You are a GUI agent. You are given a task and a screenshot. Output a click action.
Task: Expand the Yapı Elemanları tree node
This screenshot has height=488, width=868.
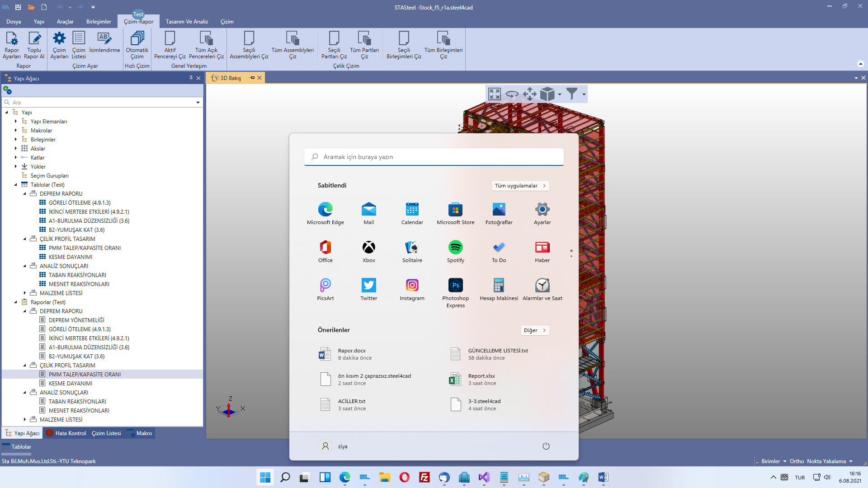16,122
